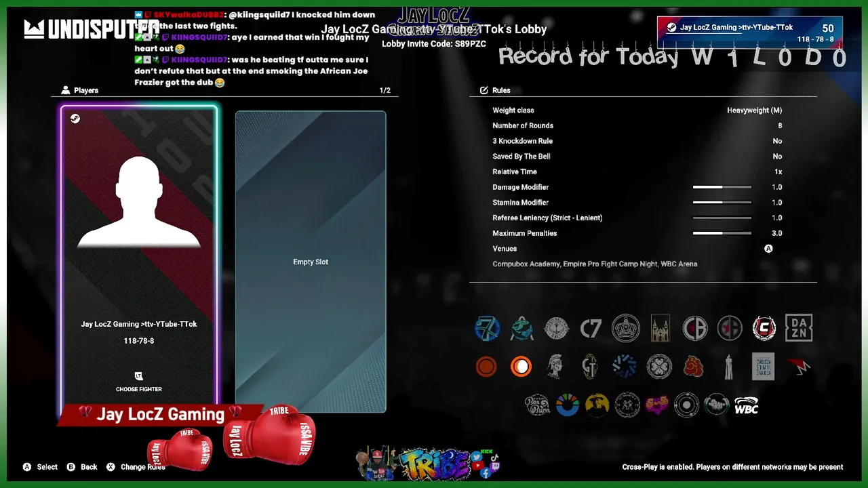
Task: Click the blue number 7 sponsor logo
Action: 487,329
